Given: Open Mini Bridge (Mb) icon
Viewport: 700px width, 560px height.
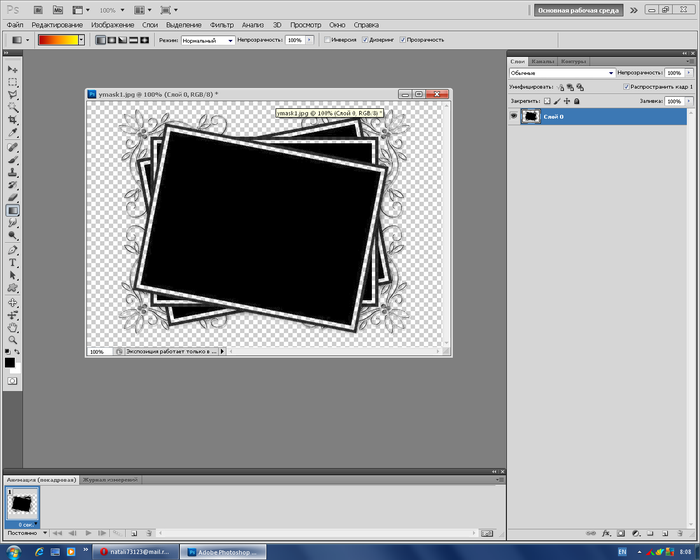Looking at the screenshot, I should point(58,10).
